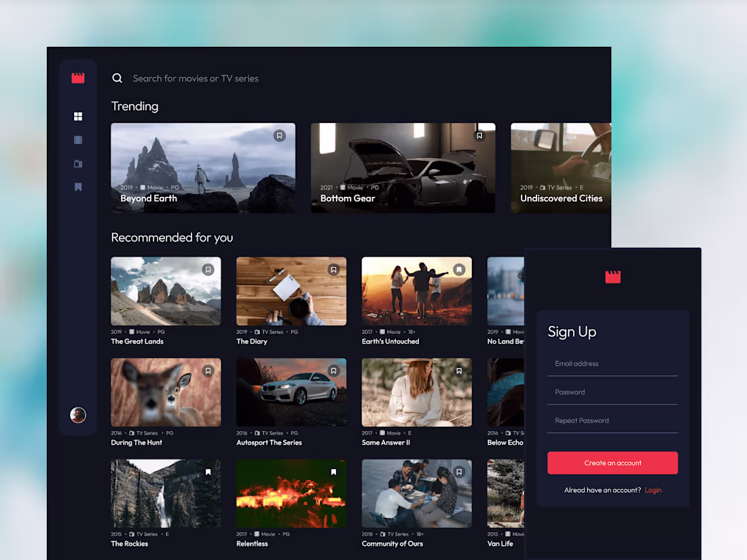Screen dimensions: 747x560
Task: Click the Email address input field
Action: 613,364
